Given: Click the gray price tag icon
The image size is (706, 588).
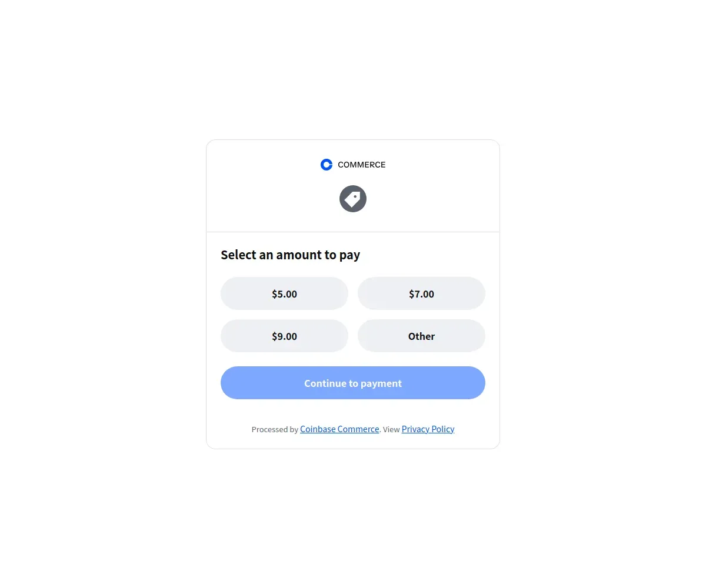Looking at the screenshot, I should click(x=353, y=199).
